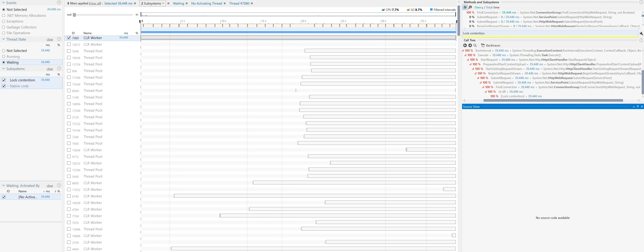Screen dimensions: 644x252
Task: Select the Running thread state
Action: pyautogui.click(x=4, y=57)
